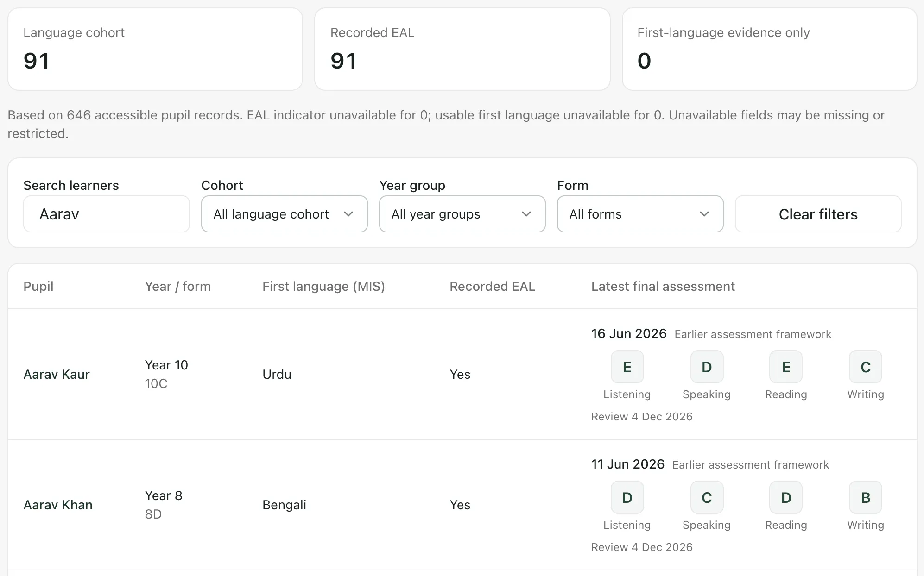Select the Language cohort summary card
924x576 pixels.
tap(155, 49)
